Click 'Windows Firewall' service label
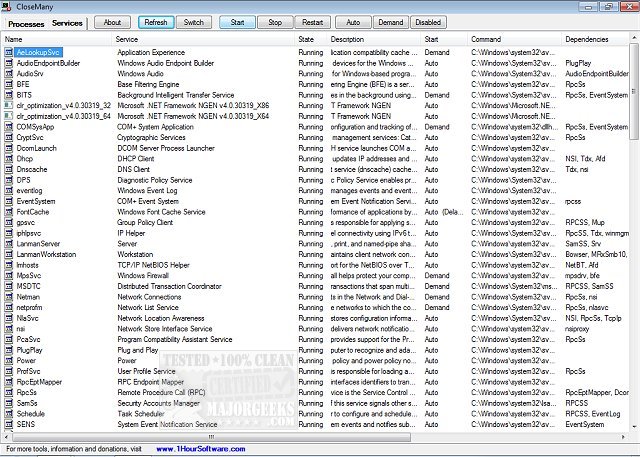The height and width of the screenshot is (457, 640). point(143,275)
